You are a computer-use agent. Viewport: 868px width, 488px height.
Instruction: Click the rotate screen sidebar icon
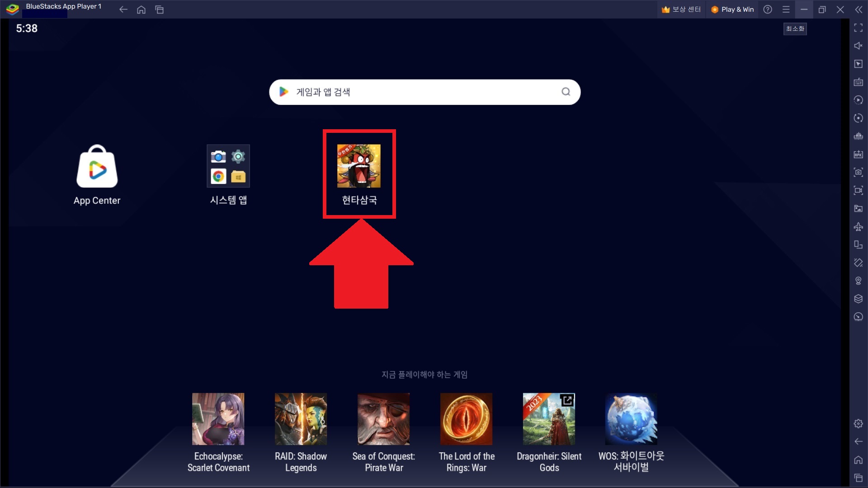tap(858, 245)
